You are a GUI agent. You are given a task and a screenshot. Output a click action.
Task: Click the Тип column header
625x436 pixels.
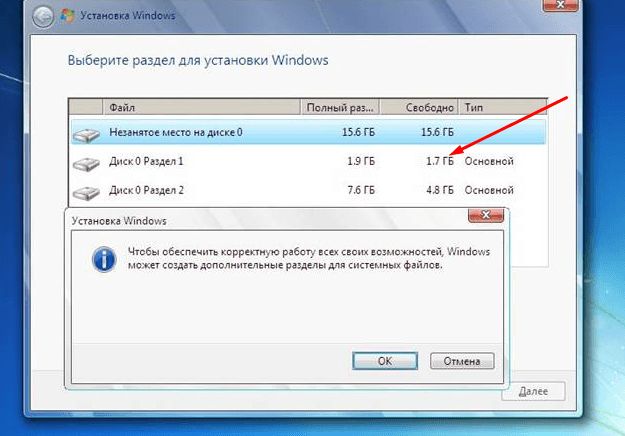pos(503,107)
